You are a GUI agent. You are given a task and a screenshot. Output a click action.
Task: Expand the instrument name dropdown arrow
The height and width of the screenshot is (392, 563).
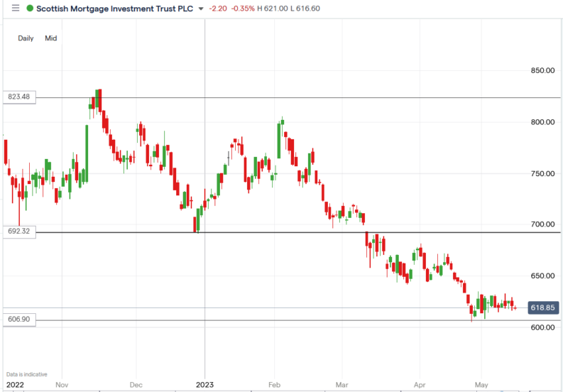click(201, 9)
